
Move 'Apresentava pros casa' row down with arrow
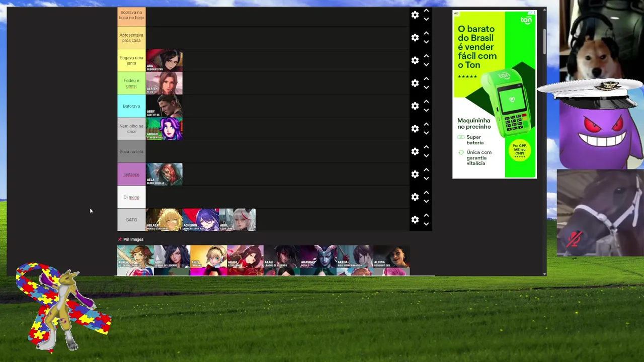click(x=426, y=42)
